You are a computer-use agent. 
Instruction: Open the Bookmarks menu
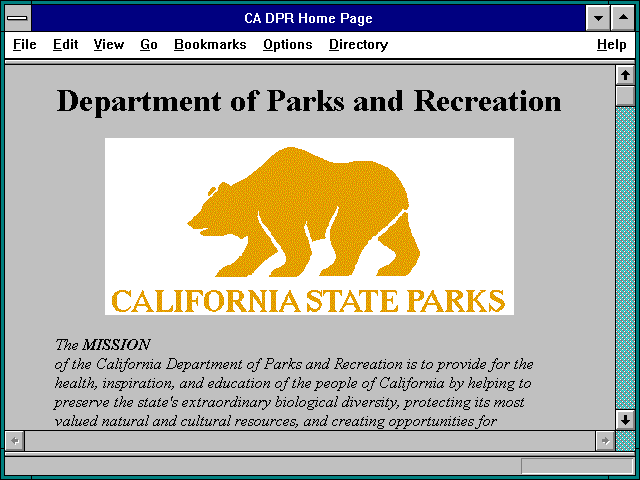[x=210, y=44]
